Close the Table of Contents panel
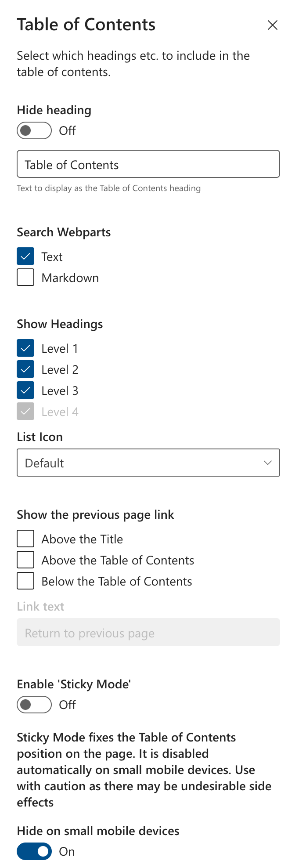The width and height of the screenshot is (295, 868). click(272, 25)
